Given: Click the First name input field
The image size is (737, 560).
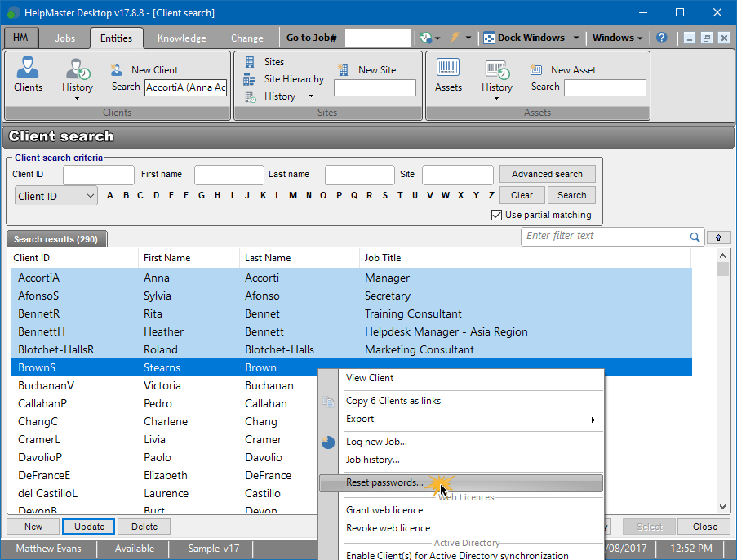Looking at the screenshot, I should click(x=229, y=175).
